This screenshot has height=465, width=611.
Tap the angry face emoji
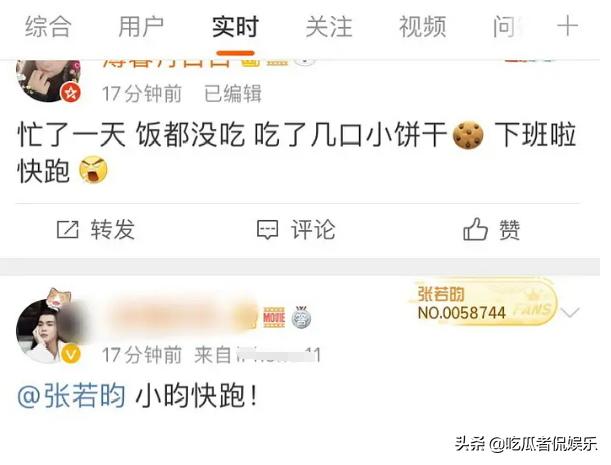(94, 169)
